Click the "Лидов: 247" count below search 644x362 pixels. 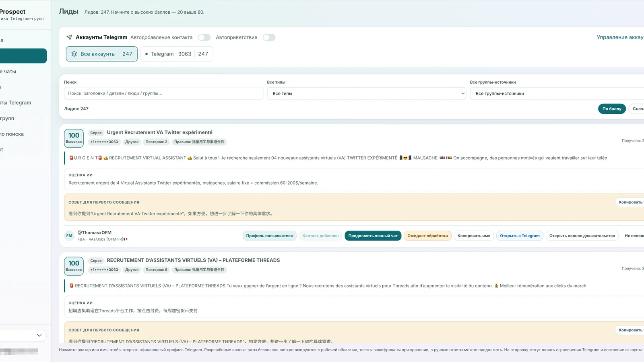pyautogui.click(x=76, y=109)
